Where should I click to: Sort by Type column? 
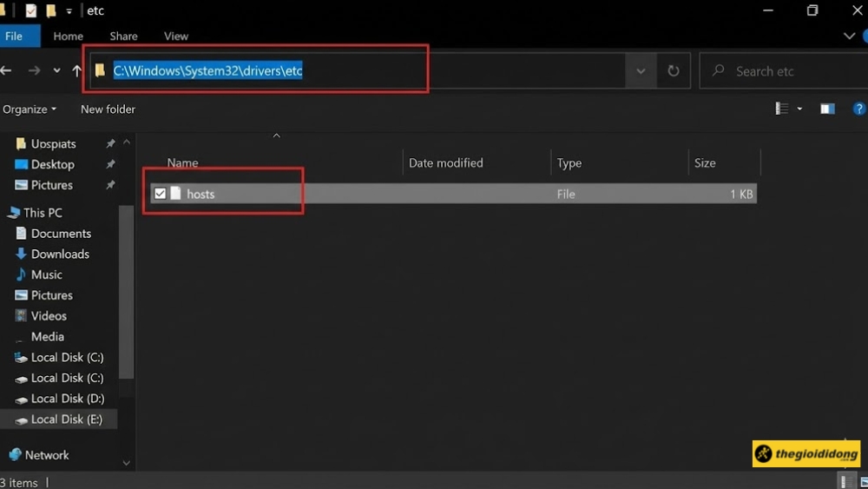pos(569,162)
